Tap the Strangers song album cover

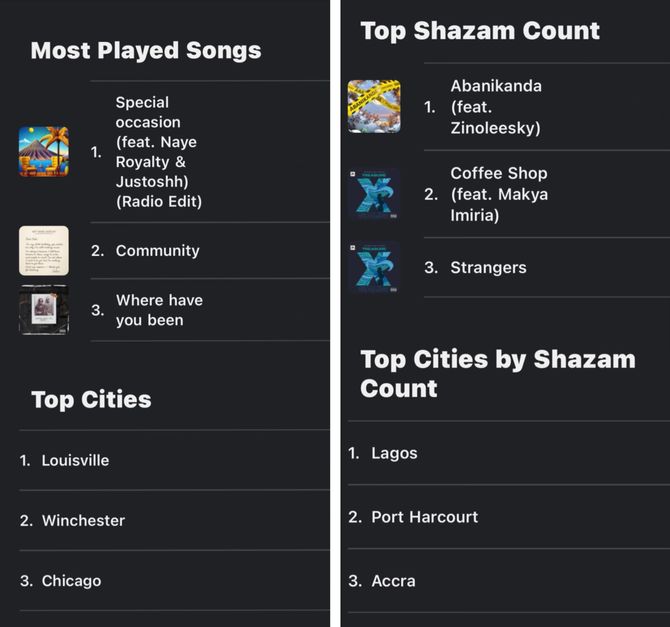point(374,268)
